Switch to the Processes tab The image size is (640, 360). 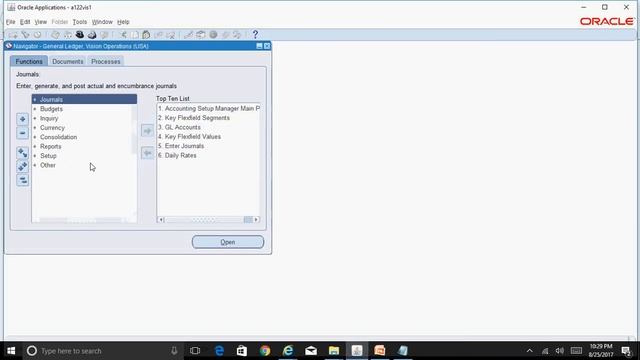coord(106,61)
